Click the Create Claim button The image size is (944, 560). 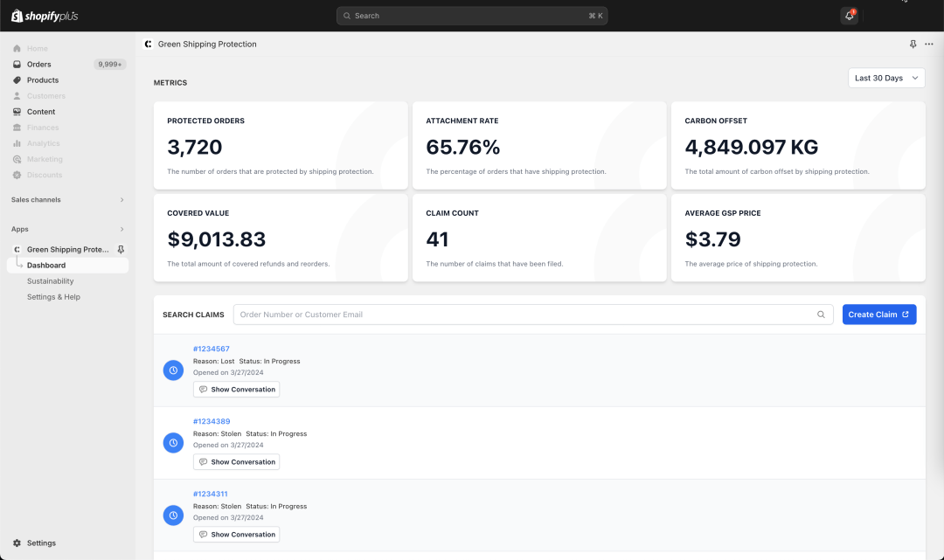tap(879, 315)
